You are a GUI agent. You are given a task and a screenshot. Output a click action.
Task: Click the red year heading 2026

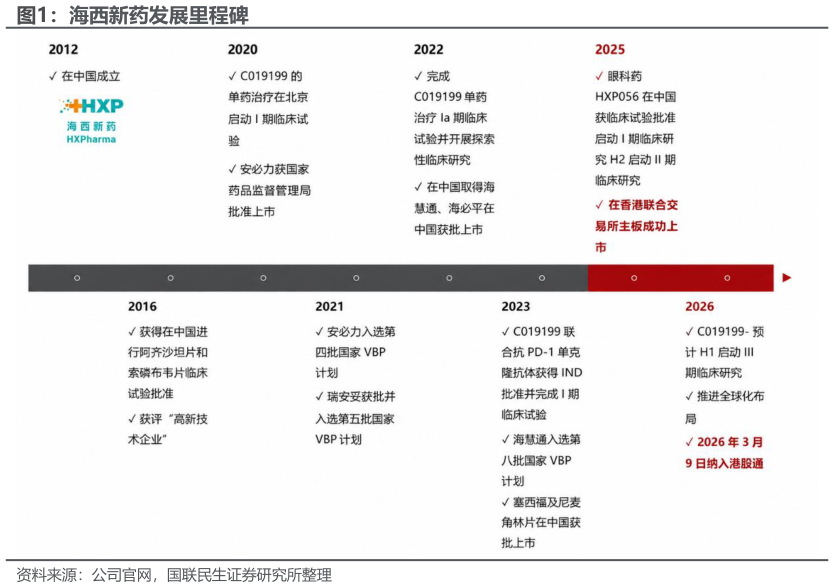pyautogui.click(x=699, y=307)
